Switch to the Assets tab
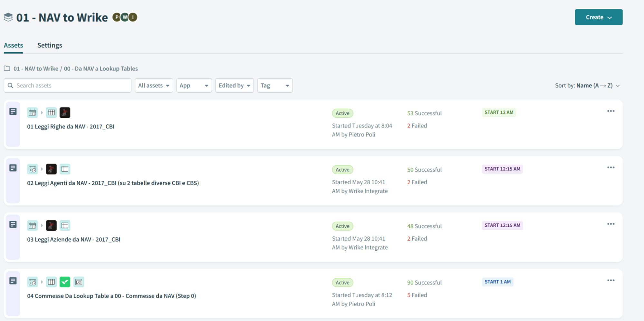Image resolution: width=644 pixels, height=321 pixels. pos(13,45)
